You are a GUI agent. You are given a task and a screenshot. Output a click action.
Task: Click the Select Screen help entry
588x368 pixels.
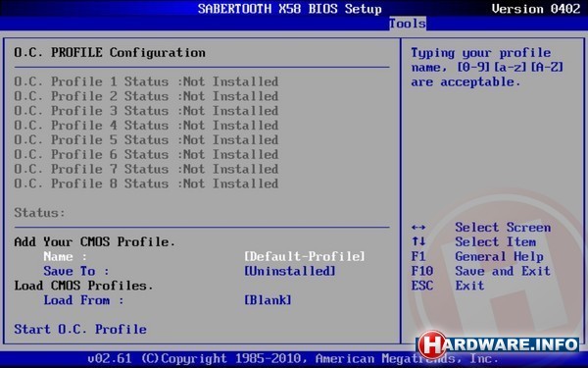(503, 228)
